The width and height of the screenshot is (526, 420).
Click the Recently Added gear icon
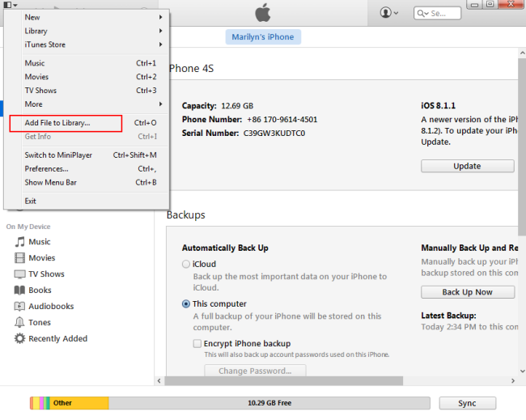click(x=19, y=338)
